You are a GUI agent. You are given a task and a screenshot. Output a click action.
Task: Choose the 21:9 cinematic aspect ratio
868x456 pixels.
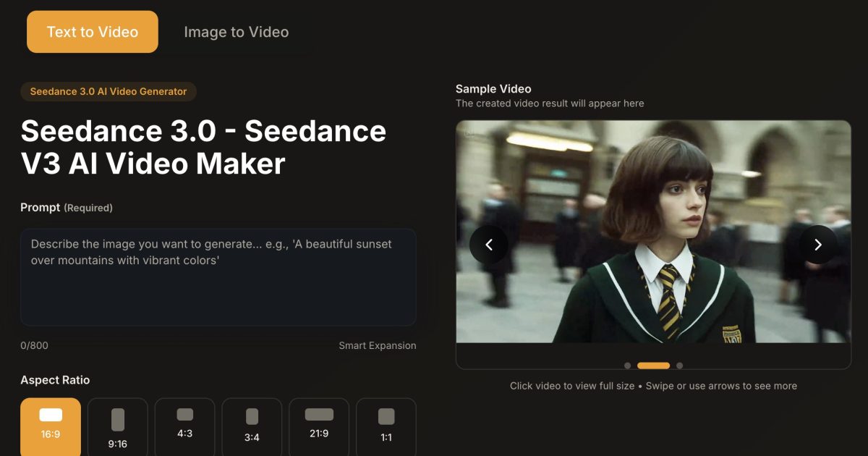pyautogui.click(x=319, y=426)
